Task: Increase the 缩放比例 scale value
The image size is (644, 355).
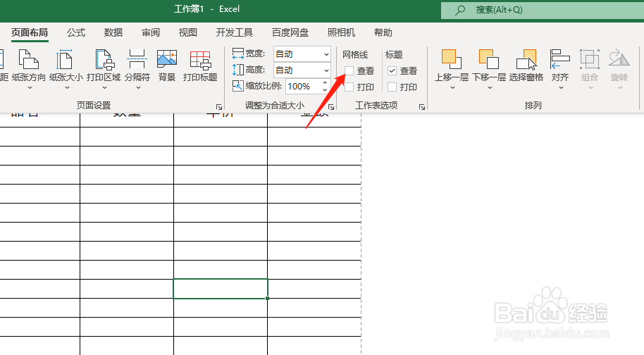Action: (x=325, y=83)
